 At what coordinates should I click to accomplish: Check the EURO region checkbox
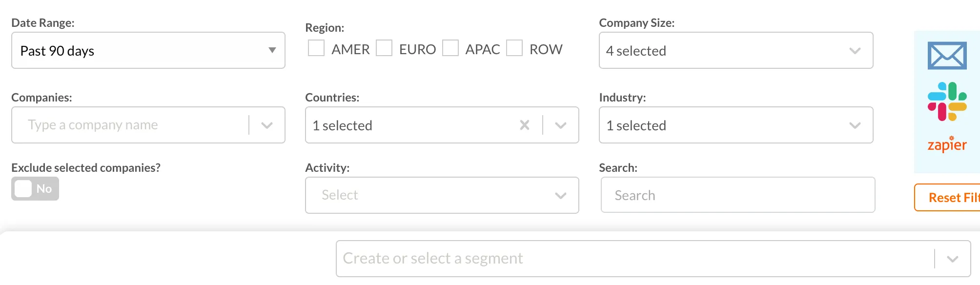tap(384, 48)
